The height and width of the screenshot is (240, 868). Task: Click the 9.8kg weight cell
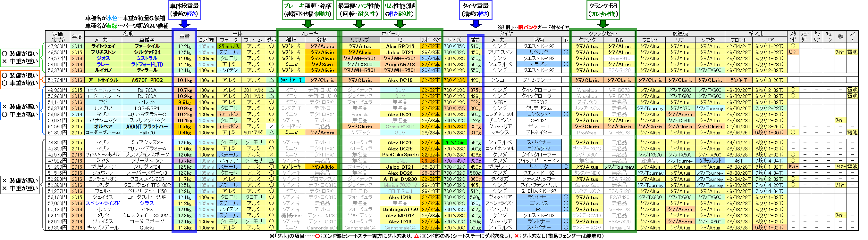[x=185, y=102]
